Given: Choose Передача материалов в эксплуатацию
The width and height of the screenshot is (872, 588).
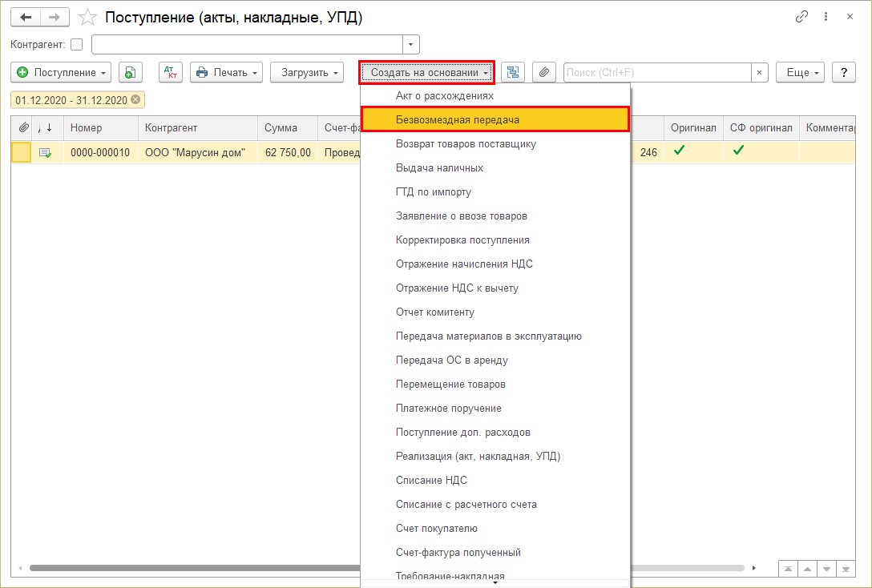Looking at the screenshot, I should pyautogui.click(x=495, y=336).
